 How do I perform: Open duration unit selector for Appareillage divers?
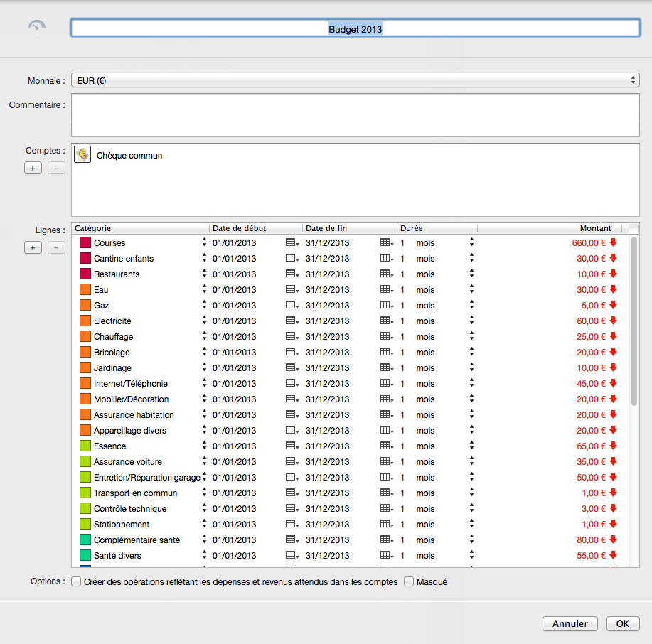pyautogui.click(x=471, y=430)
